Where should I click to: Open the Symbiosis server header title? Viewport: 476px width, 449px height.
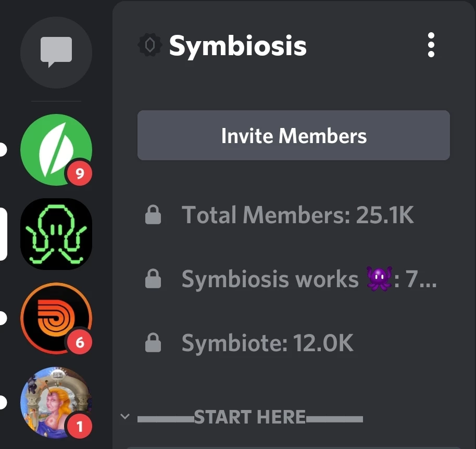click(x=237, y=45)
